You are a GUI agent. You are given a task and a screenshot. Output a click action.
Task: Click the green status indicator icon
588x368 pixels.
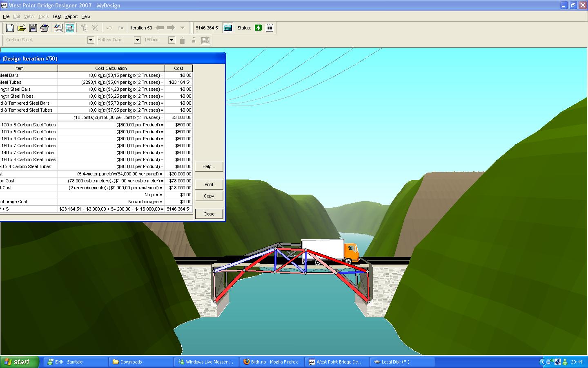258,28
